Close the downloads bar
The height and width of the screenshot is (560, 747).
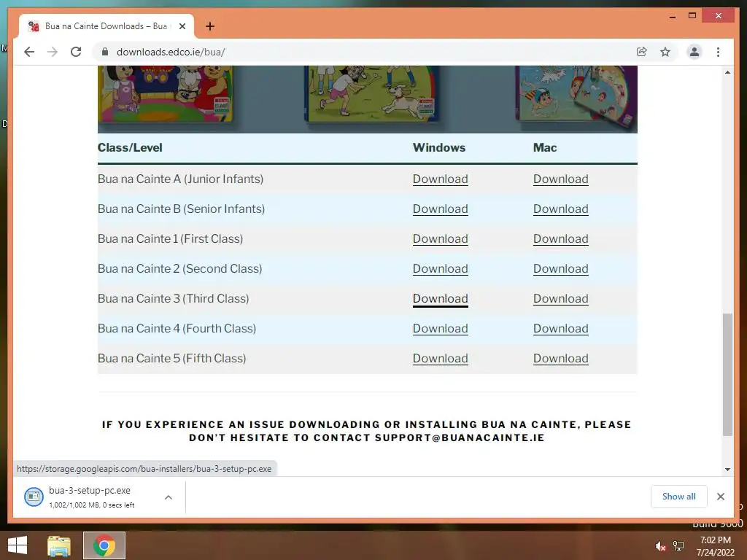tap(720, 497)
